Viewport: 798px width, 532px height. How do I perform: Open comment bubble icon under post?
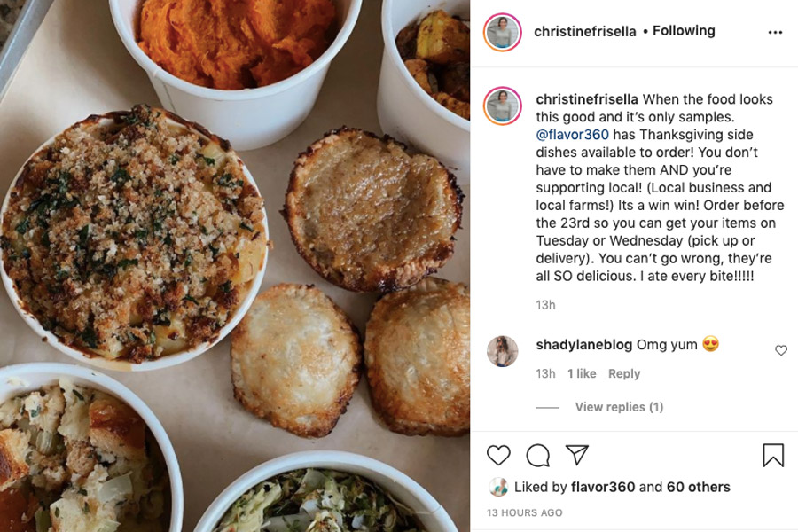(x=538, y=455)
